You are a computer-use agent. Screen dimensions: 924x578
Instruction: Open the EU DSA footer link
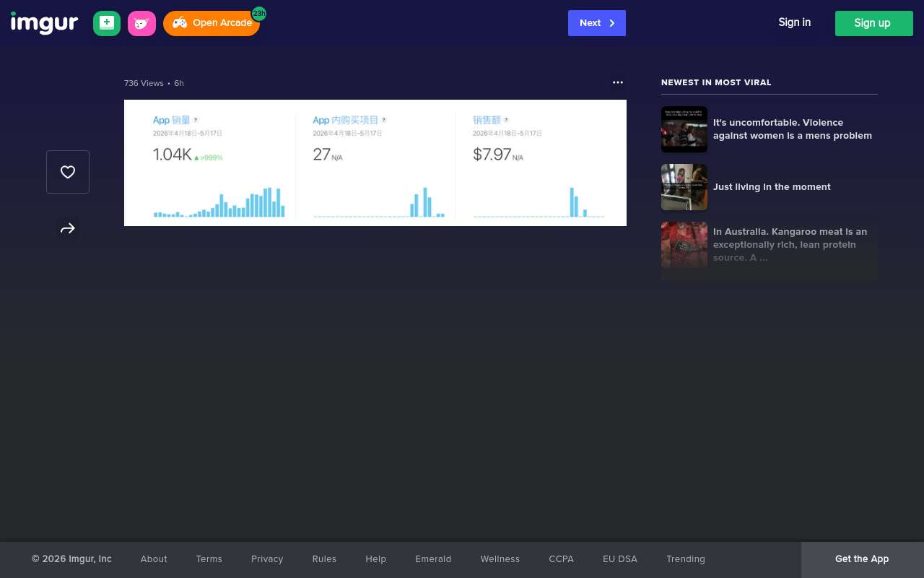[620, 559]
